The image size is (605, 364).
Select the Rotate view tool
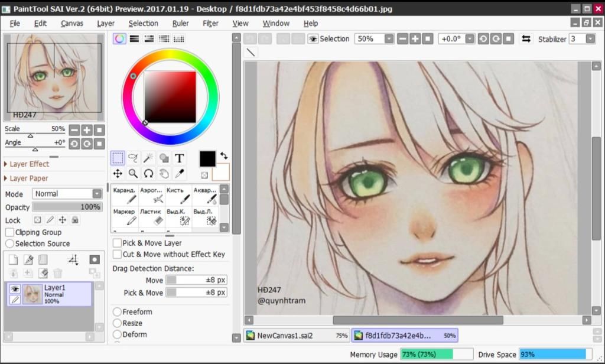pyautogui.click(x=148, y=174)
